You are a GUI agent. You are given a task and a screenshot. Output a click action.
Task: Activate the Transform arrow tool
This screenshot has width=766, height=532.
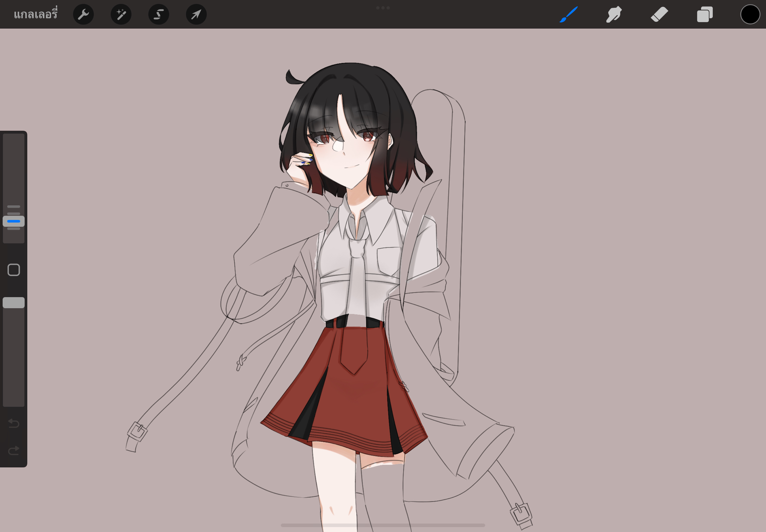tap(196, 15)
